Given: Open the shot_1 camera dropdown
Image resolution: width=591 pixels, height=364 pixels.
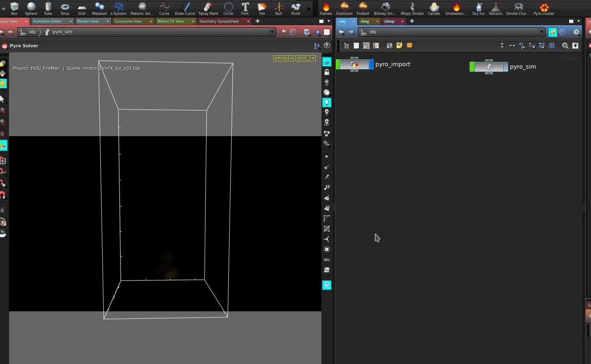Looking at the screenshot, I should (306, 58).
